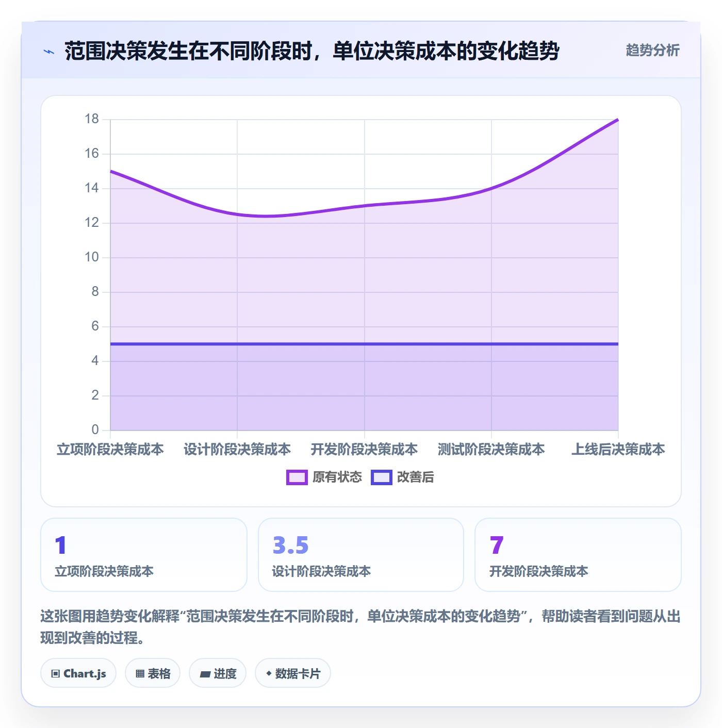Image resolution: width=722 pixels, height=728 pixels.
Task: Click the 上线后决策成本 x-axis label
Action: 618,450
